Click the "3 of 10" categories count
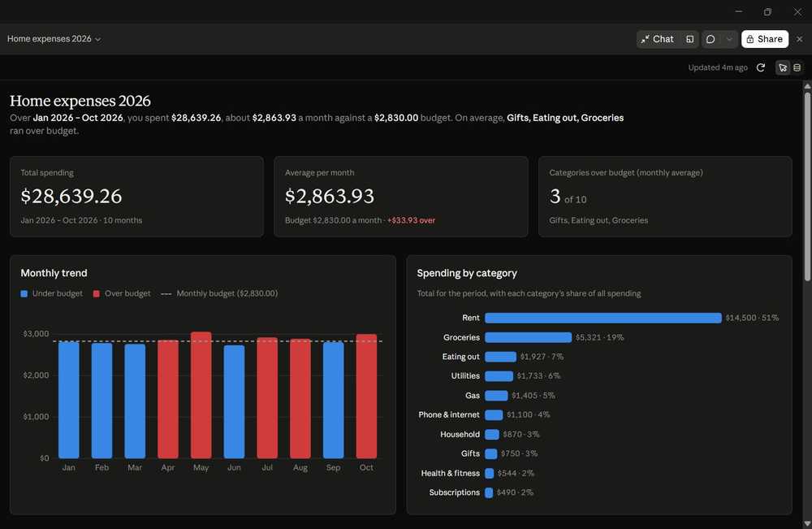The height and width of the screenshot is (529, 812). (568, 197)
